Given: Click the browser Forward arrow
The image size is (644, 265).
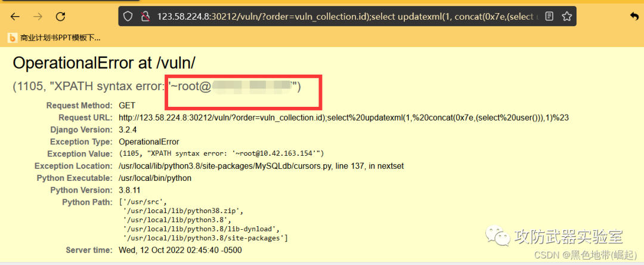Looking at the screenshot, I should [x=38, y=17].
